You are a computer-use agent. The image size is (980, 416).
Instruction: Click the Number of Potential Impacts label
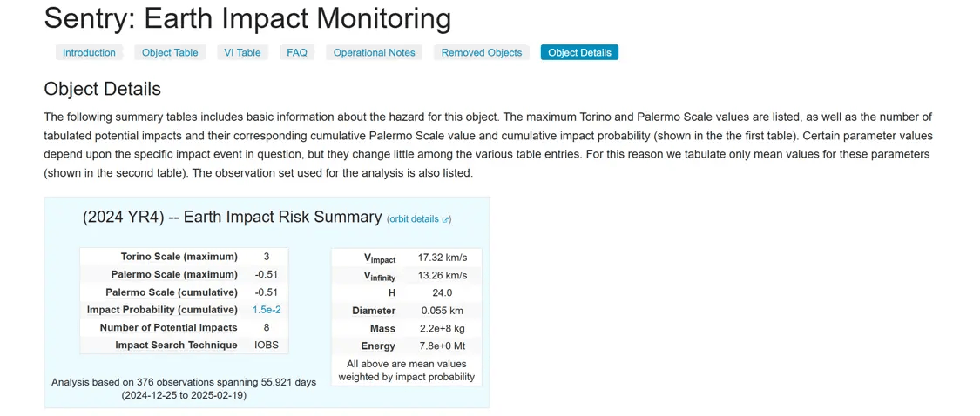point(168,327)
